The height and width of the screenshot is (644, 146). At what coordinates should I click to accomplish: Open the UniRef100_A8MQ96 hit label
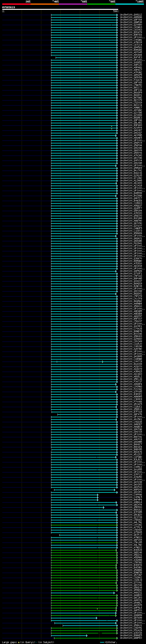131,17
